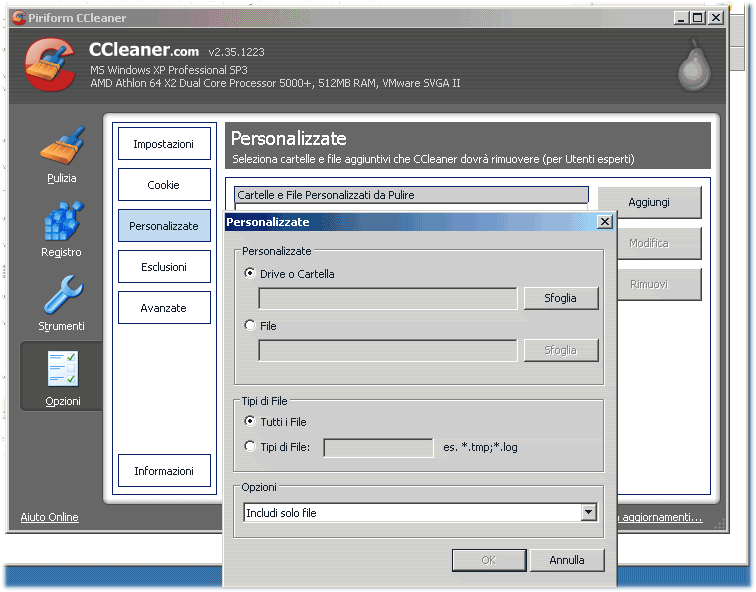Viewport: 756px width, 592px height.
Task: Open the Strumenti tools section
Action: 62,304
